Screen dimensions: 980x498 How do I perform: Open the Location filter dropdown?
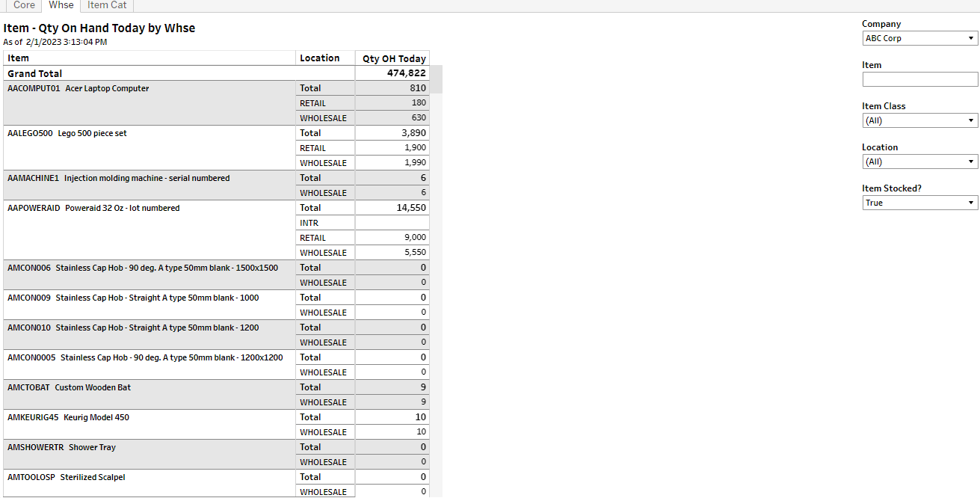[919, 162]
